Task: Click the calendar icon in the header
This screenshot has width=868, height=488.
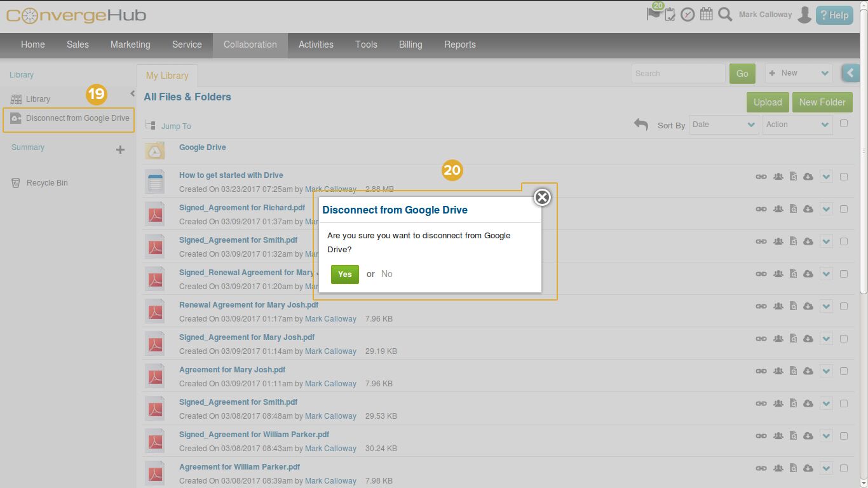Action: pos(706,14)
